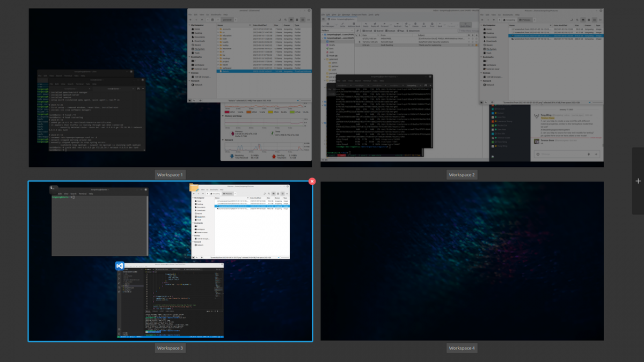Click the Quick Filter button in Thunderbird
This screenshot has height=362, width=644.
(x=465, y=24)
